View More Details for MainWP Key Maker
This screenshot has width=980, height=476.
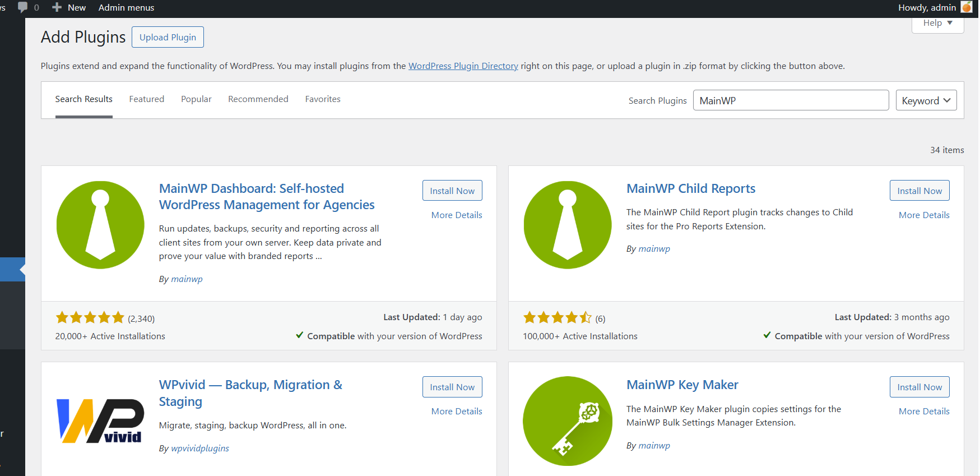coord(923,411)
